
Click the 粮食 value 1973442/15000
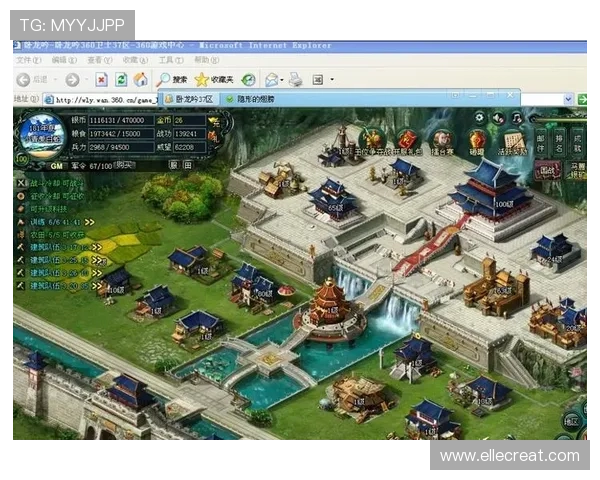[x=121, y=134]
